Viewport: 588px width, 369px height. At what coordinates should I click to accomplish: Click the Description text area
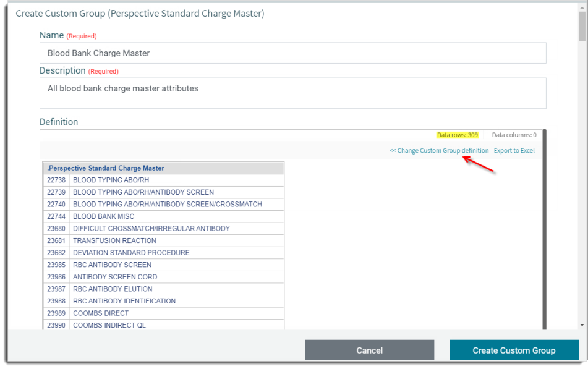point(292,93)
